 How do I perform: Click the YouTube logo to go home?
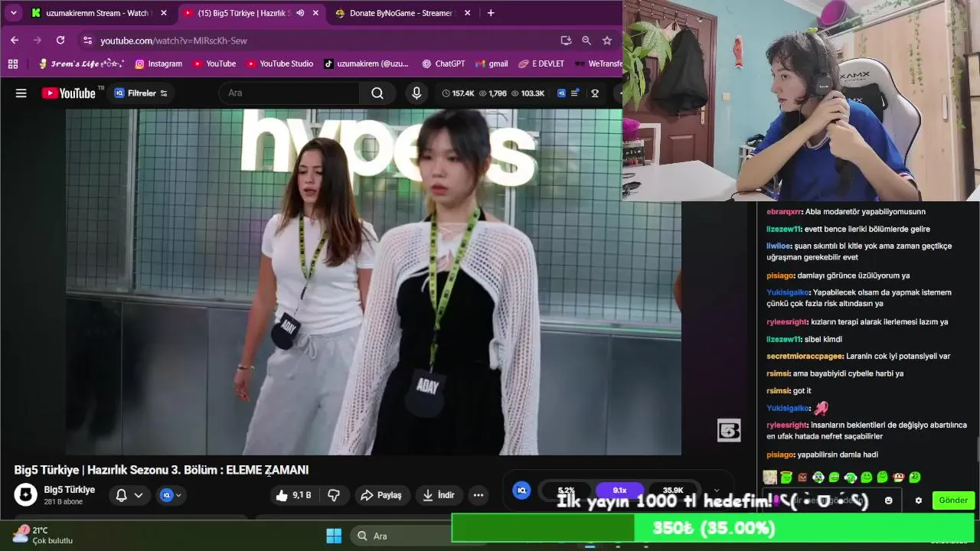69,93
